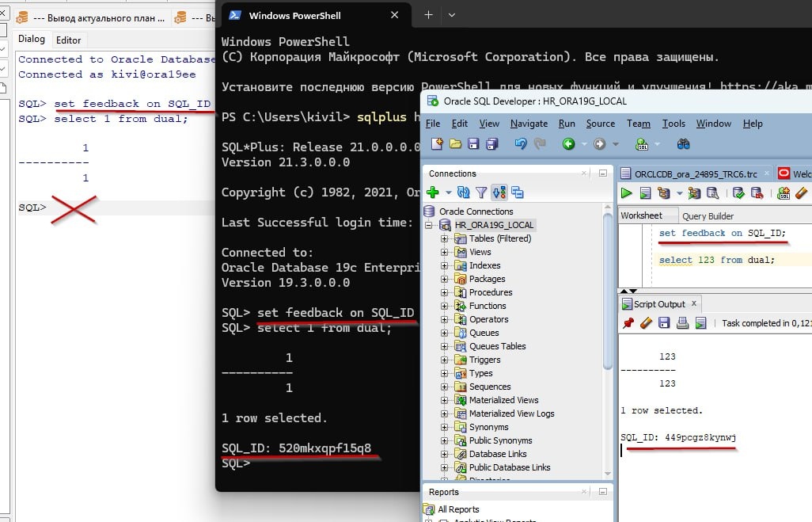
Task: Expand the Materialized Views node
Action: (444, 400)
